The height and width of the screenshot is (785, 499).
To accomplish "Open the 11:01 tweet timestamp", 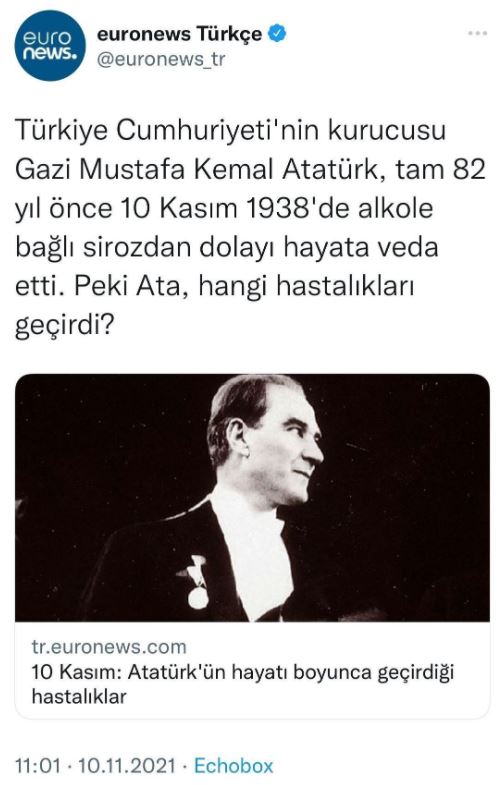I will pos(38,766).
